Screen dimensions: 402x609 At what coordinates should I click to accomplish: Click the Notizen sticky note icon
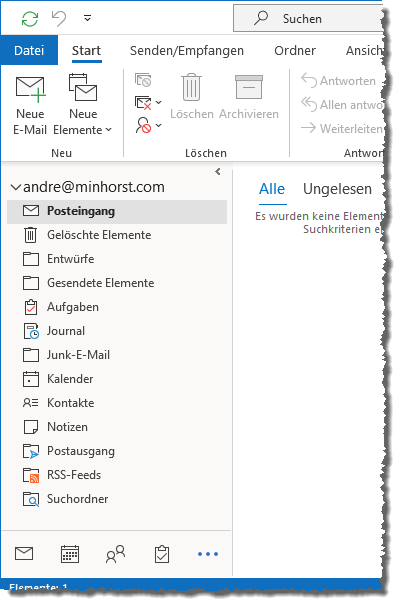coord(31,428)
